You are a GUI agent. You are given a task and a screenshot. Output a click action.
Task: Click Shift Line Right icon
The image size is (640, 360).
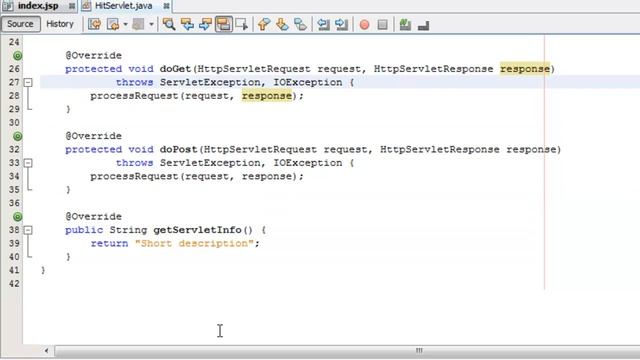[341, 24]
